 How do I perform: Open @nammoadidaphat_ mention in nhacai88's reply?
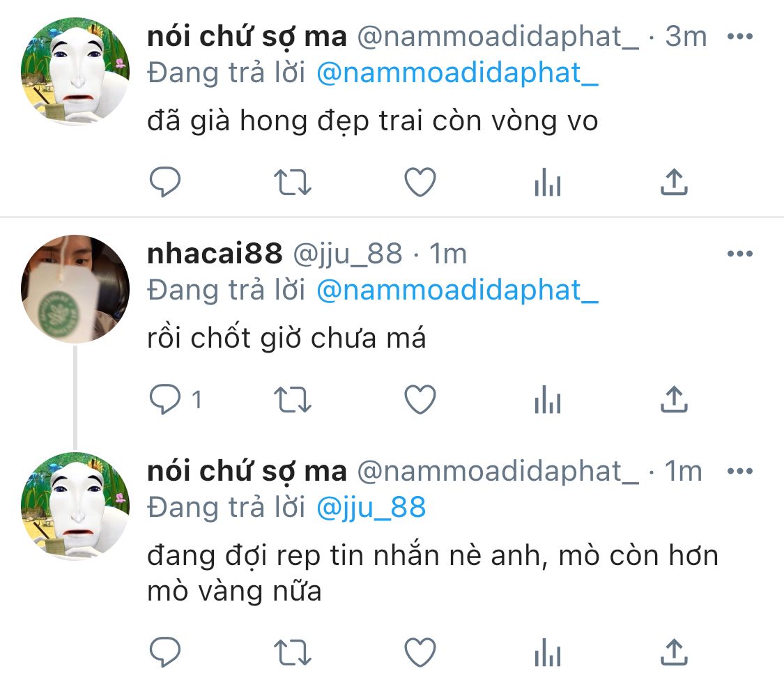(x=457, y=291)
